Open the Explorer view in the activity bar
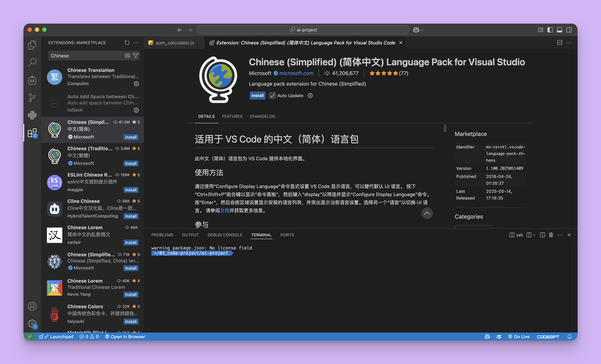 (x=32, y=44)
